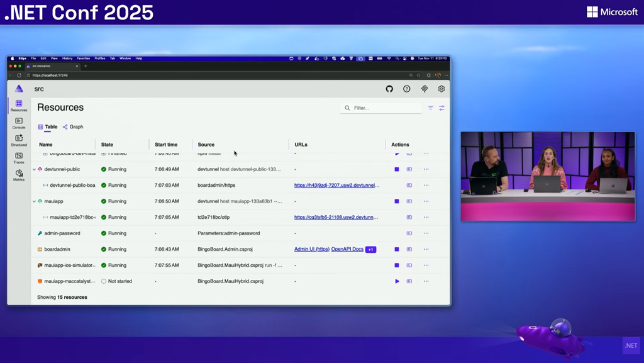The width and height of the screenshot is (644, 363).
Task: Open the Favorites menu in menu bar
Action: click(x=83, y=59)
